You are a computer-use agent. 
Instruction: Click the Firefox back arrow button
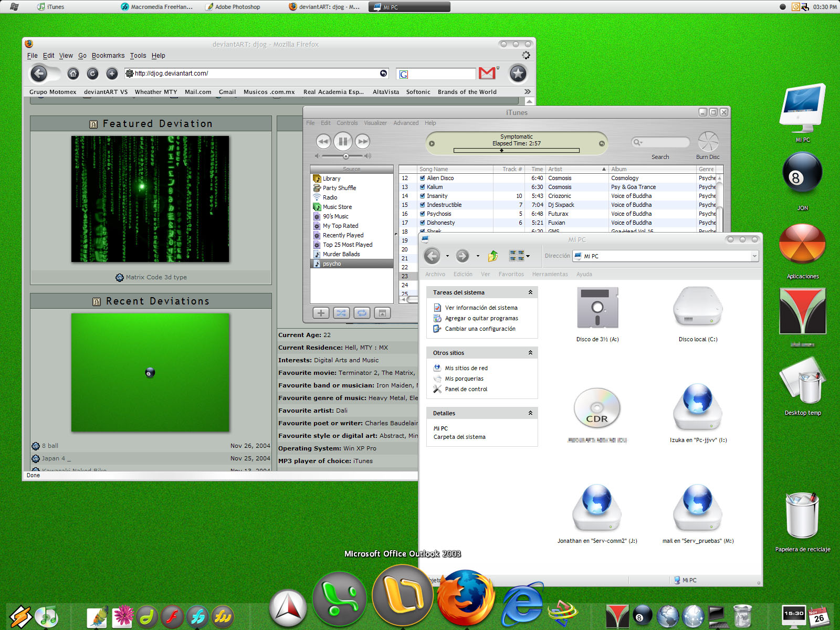click(x=39, y=73)
